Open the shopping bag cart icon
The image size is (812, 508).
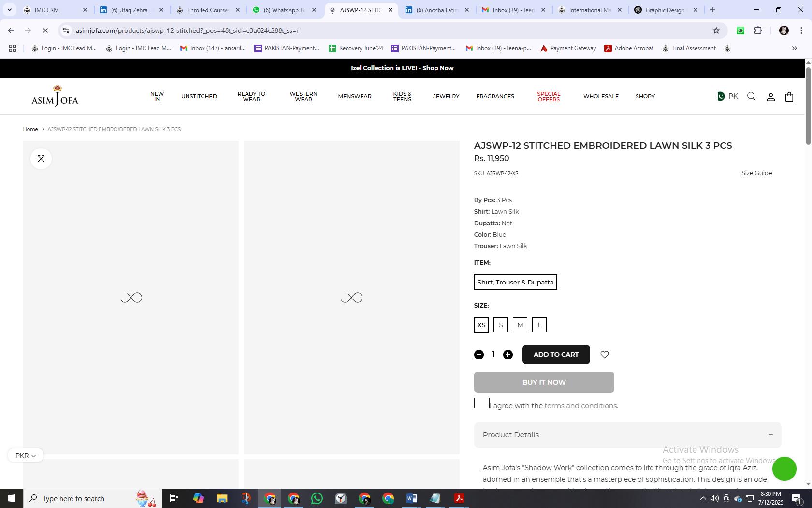tap(789, 96)
